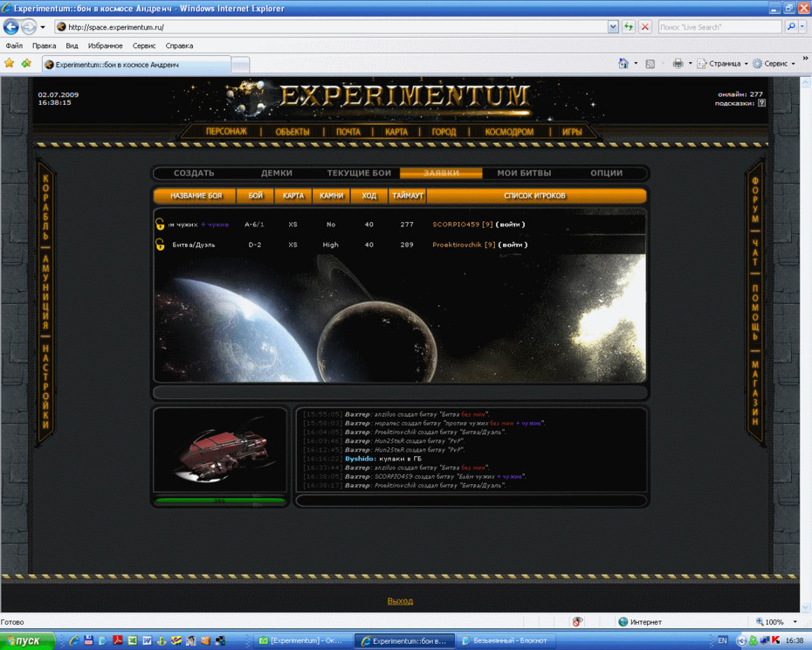812x650 pixels.
Task: Open the Страница toolbar dropdown
Action: pos(722,64)
